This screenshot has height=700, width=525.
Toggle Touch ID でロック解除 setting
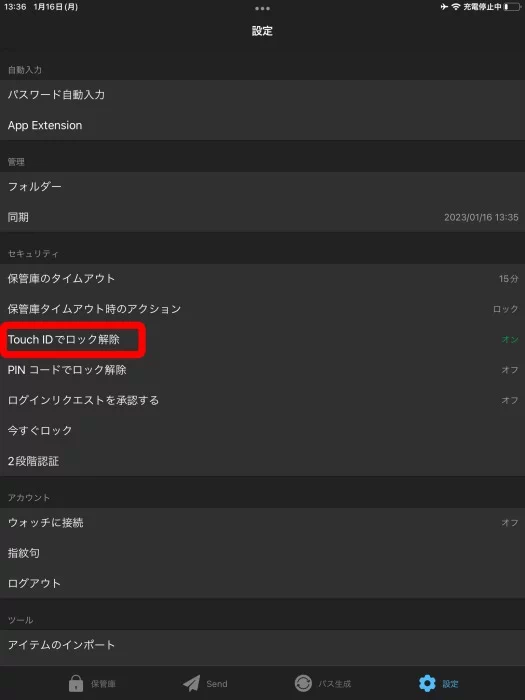[262, 339]
